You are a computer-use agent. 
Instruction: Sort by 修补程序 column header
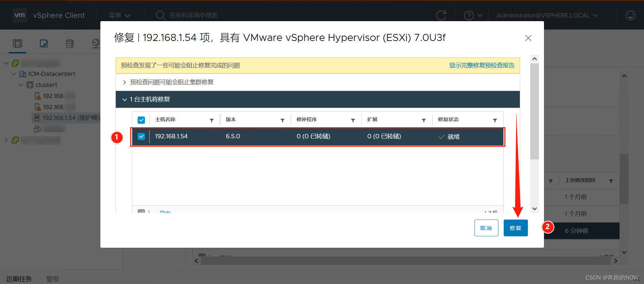click(x=307, y=120)
